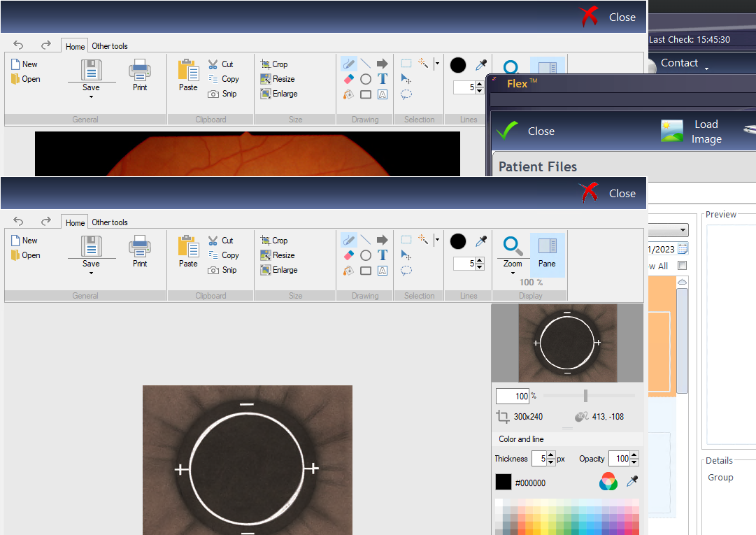756x535 pixels.
Task: Click the black color circle in ring-image editor ribbon
Action: pyautogui.click(x=458, y=241)
